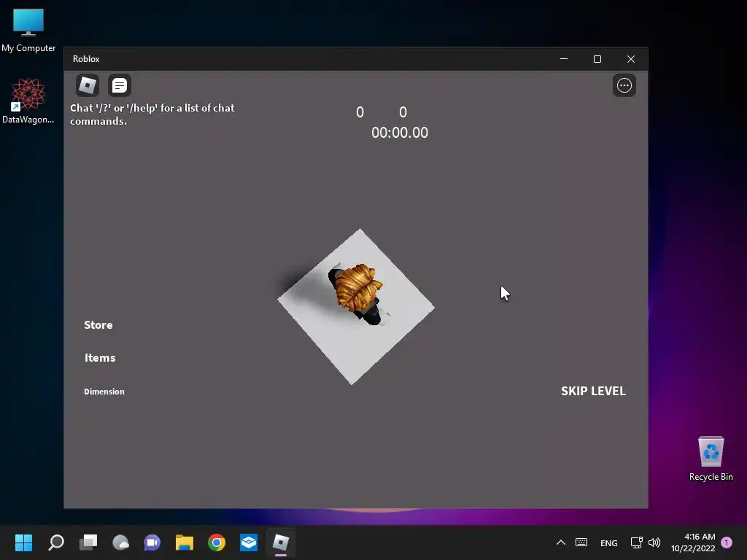747x560 pixels.
Task: Open the Windows Start menu
Action: 23,542
